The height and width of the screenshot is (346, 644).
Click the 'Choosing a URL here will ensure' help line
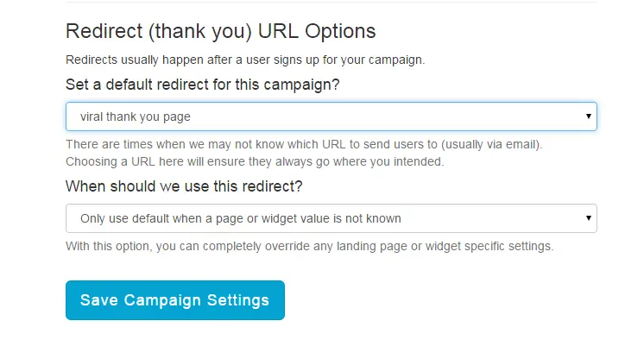tap(254, 161)
